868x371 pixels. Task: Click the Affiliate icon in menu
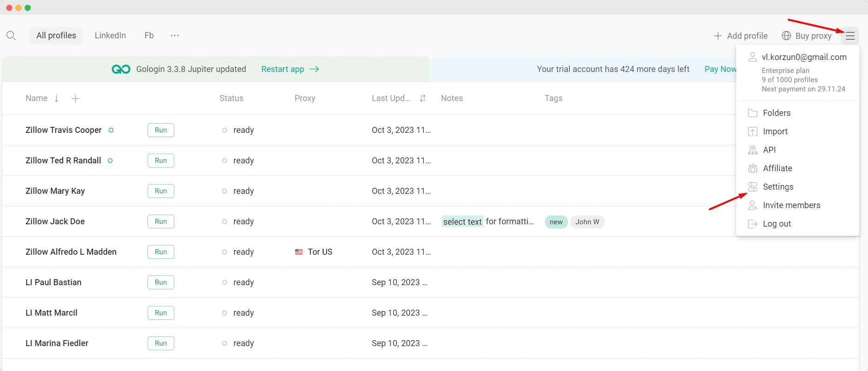pyautogui.click(x=752, y=168)
